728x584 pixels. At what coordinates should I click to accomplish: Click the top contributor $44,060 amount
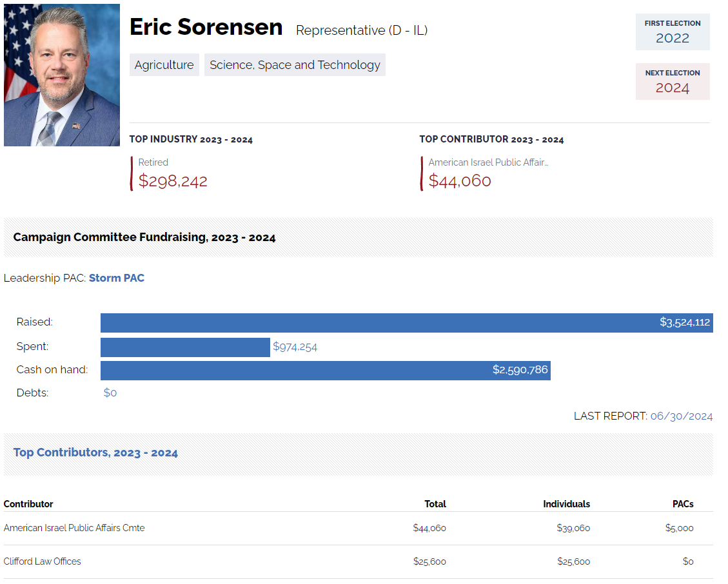460,181
